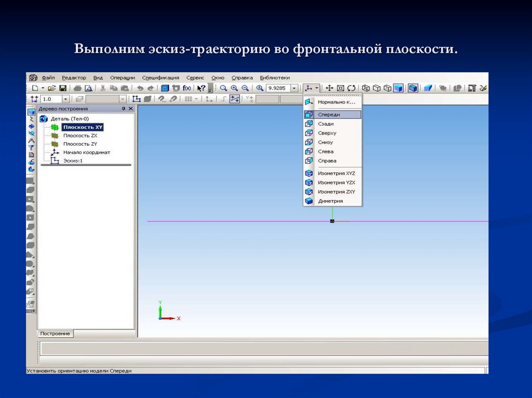The height and width of the screenshot is (398, 532).
Task: Open the line style dropdown
Action: [124, 98]
